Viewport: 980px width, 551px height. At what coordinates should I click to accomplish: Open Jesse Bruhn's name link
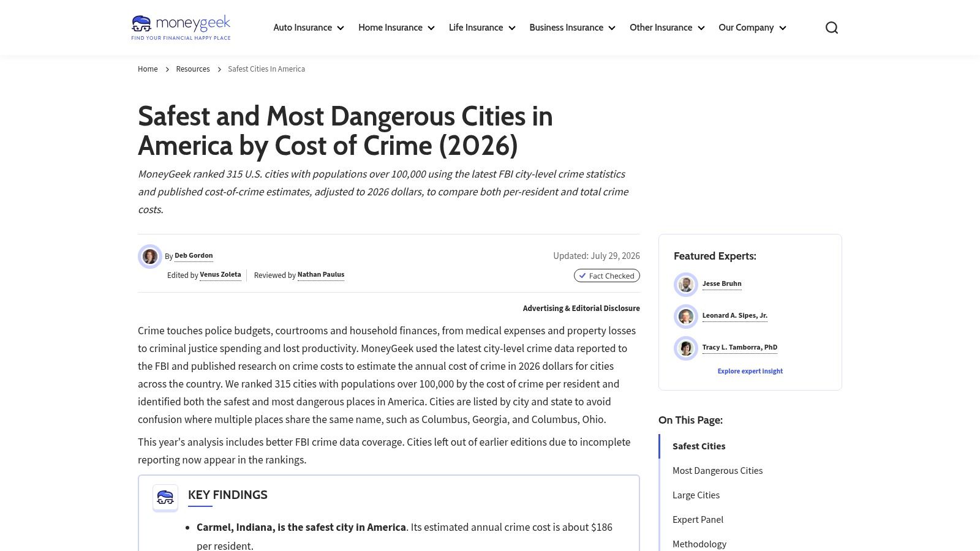(722, 283)
